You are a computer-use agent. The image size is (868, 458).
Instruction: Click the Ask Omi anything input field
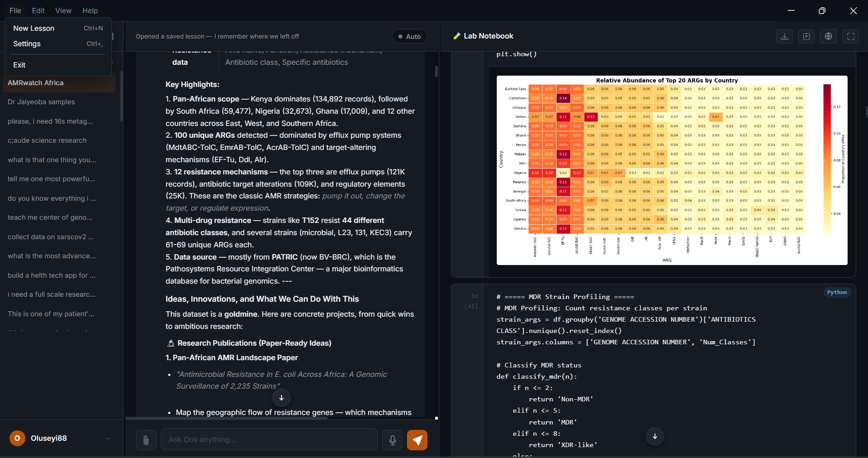point(269,439)
